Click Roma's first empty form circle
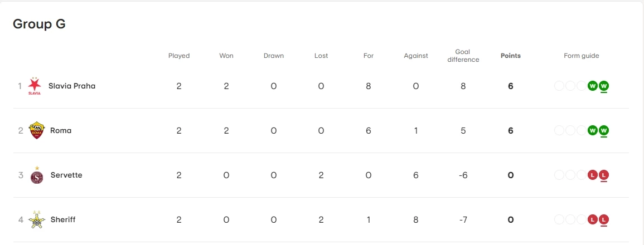Image resolution: width=644 pixels, height=245 pixels. (x=559, y=130)
